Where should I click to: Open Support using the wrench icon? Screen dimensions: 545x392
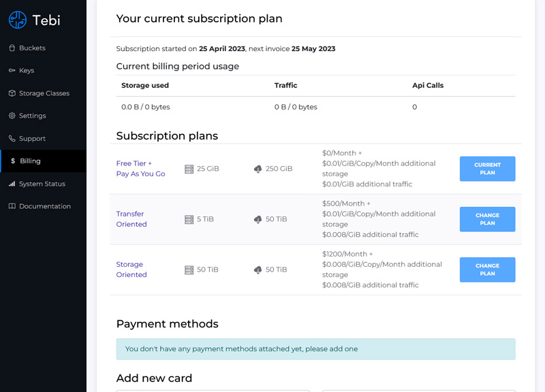[x=12, y=138]
